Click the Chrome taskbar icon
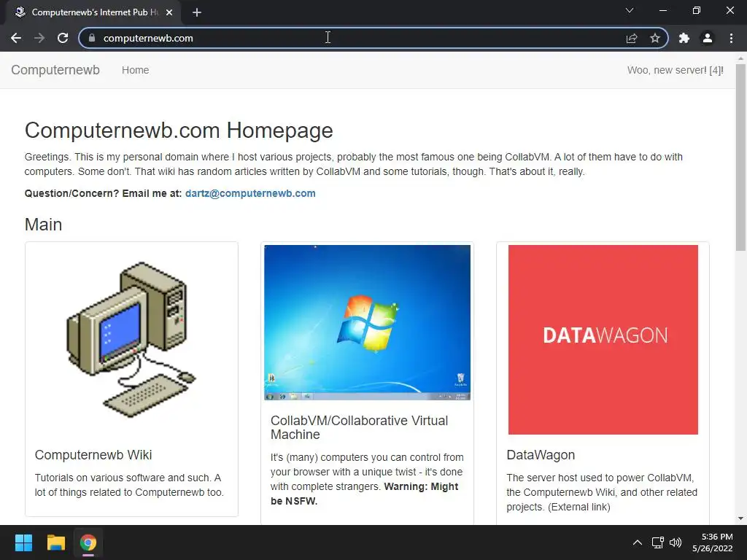 coord(88,542)
